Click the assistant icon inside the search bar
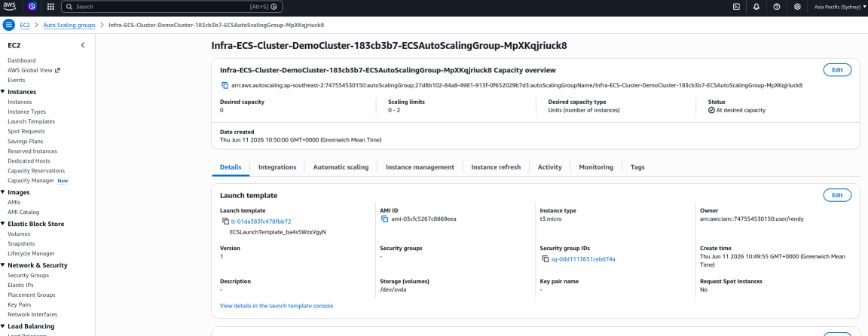 point(274,7)
